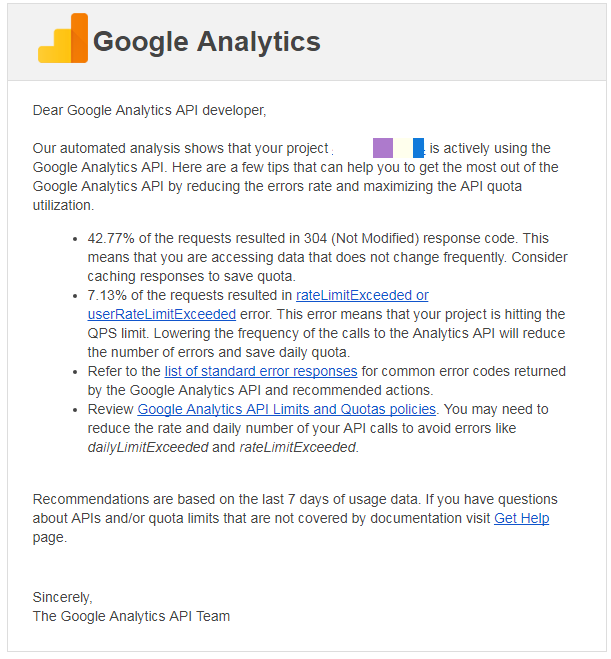Click The Google Analytics API Team signature
611x659 pixels.
(132, 617)
